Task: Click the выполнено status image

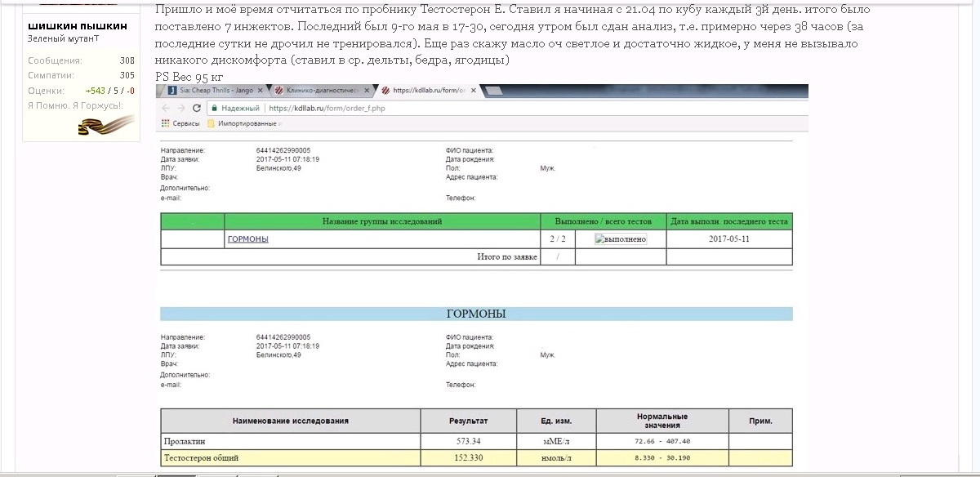Action: 621,239
